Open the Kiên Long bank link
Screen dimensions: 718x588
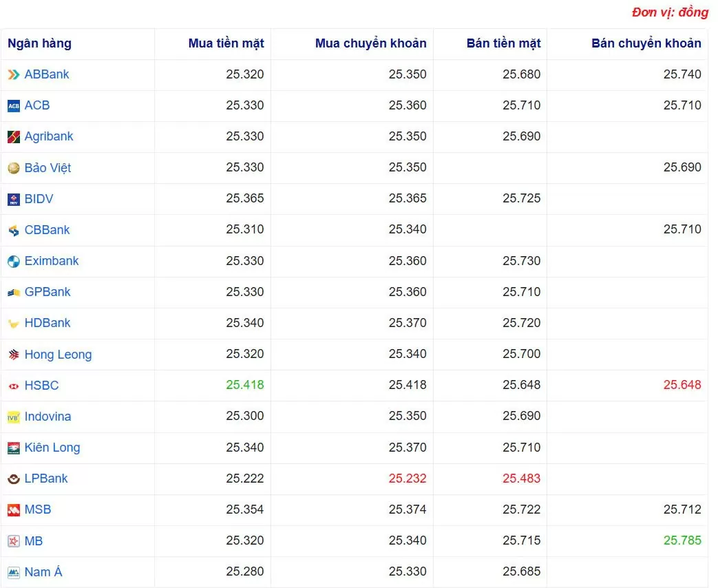point(52,448)
